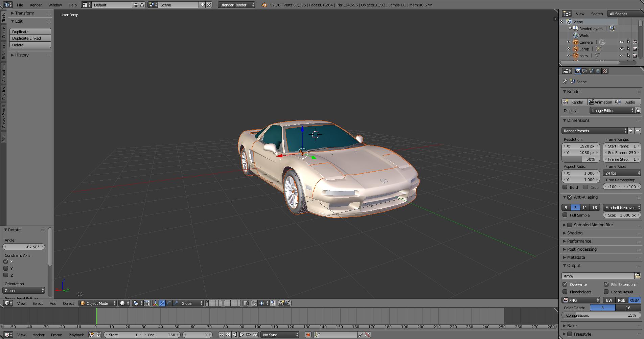Toggle the 3D manipulator widget icon
This screenshot has height=339, width=644.
(x=155, y=303)
